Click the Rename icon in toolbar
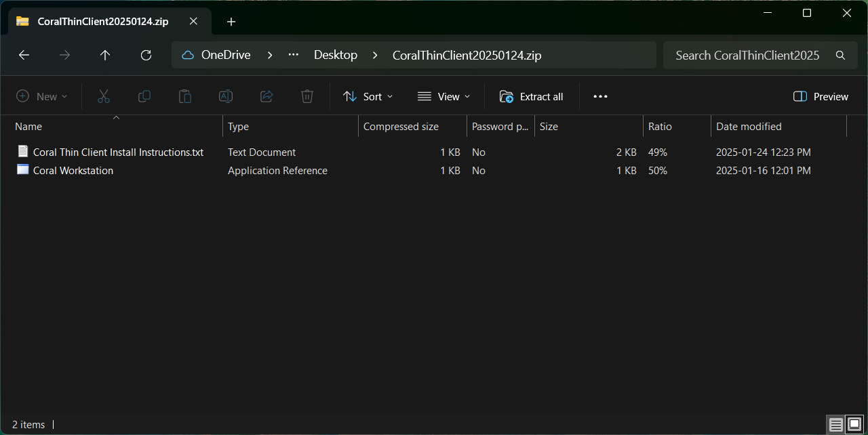 [x=226, y=97]
